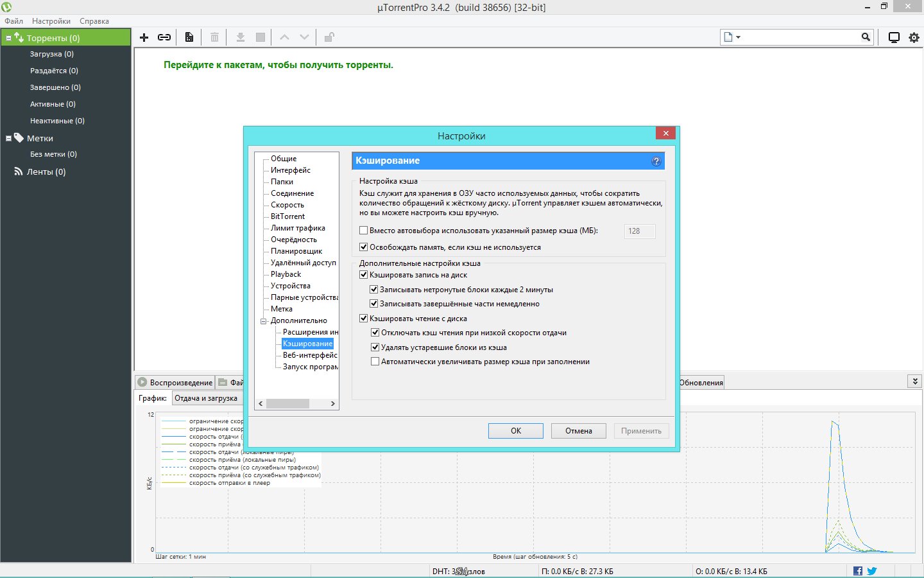
Task: Toggle the detail pane double-chevron icon
Action: tap(915, 381)
